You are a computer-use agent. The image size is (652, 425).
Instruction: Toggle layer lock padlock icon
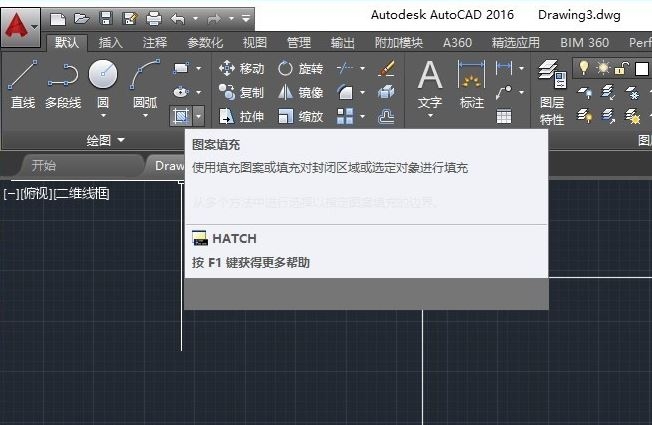[x=621, y=68]
